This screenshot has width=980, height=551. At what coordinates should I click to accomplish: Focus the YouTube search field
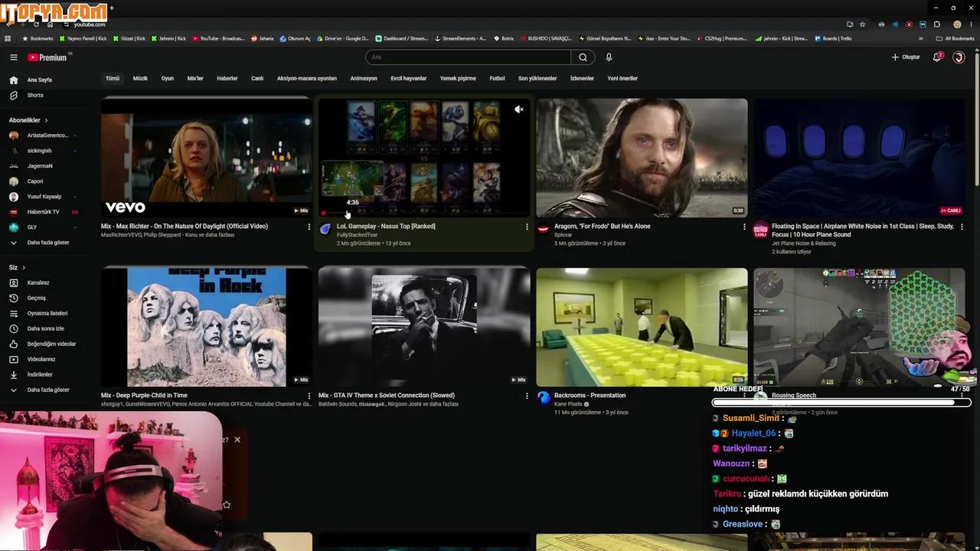click(x=469, y=57)
